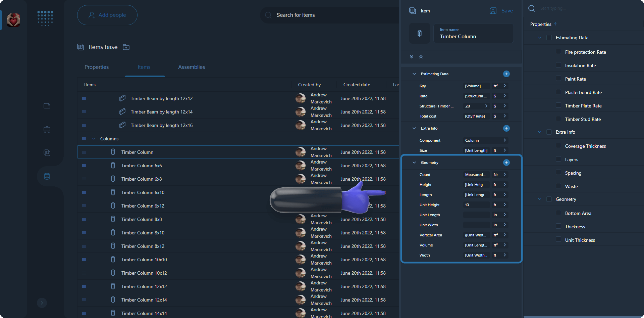Viewport: 644px width, 318px height.
Task: Add property to Geometry section
Action: (506, 163)
